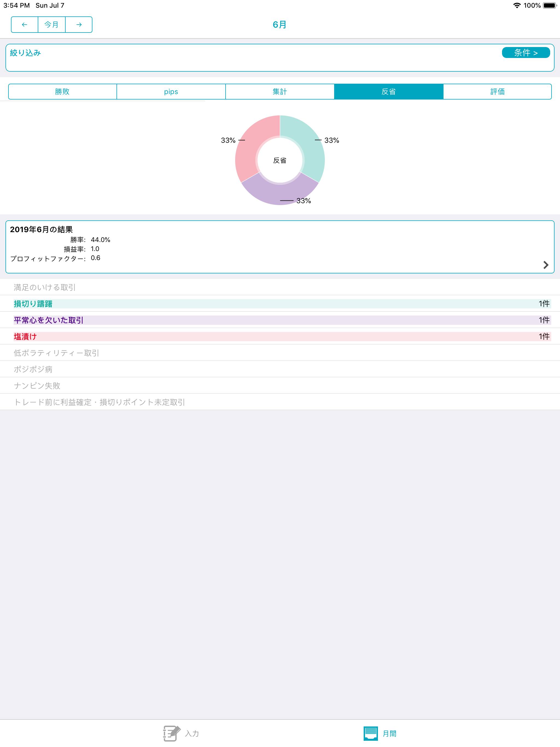560x747 pixels.
Task: Select the 今月 button to jump to current month
Action: tap(51, 24)
